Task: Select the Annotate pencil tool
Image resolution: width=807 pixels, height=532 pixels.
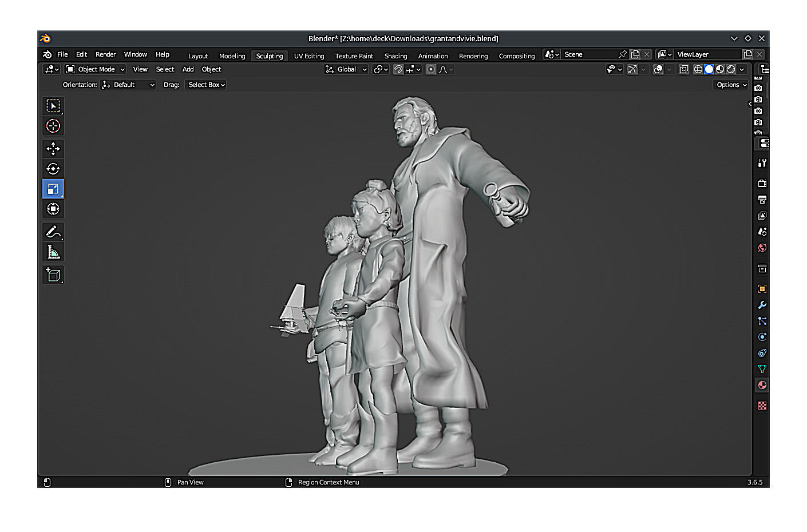Action: [x=53, y=232]
